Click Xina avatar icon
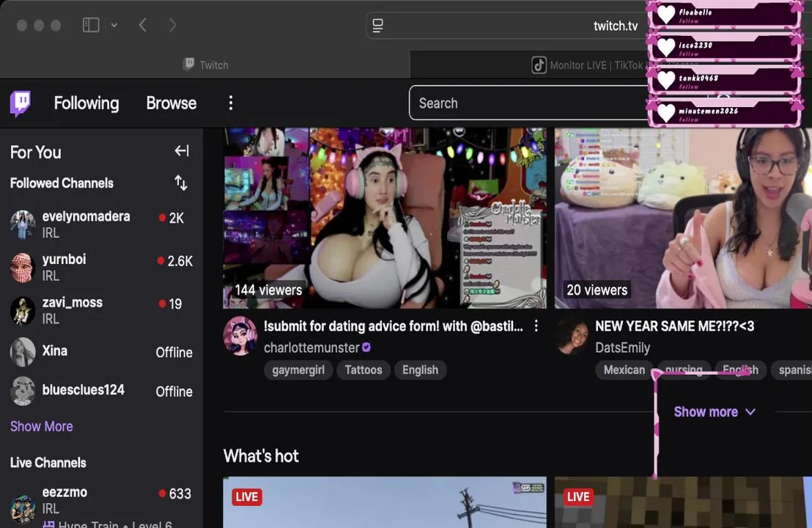812x528 pixels. [x=23, y=352]
